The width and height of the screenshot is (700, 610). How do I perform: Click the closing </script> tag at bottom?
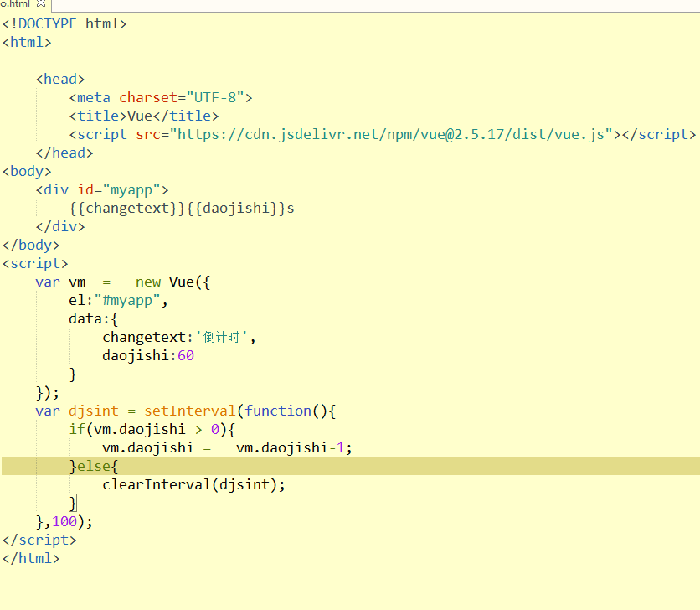(x=39, y=540)
